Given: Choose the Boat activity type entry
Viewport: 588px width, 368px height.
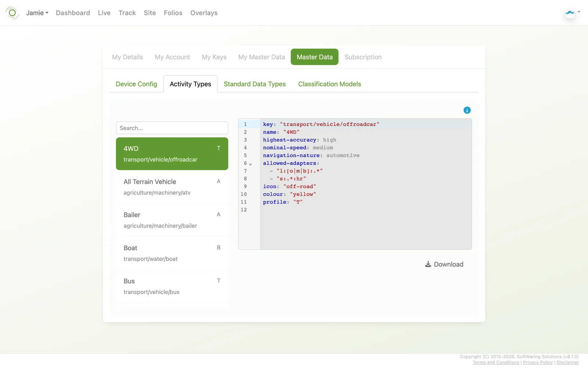Looking at the screenshot, I should click(172, 253).
